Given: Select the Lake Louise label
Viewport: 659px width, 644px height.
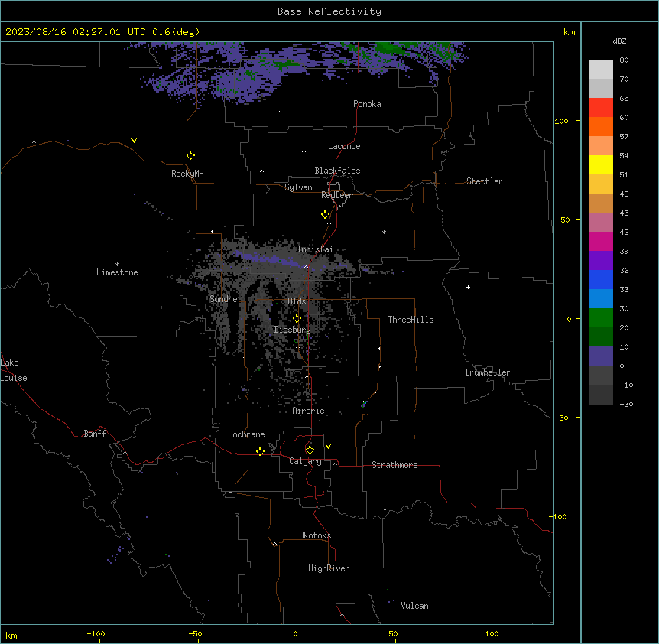Looking at the screenshot, I should (x=14, y=370).
